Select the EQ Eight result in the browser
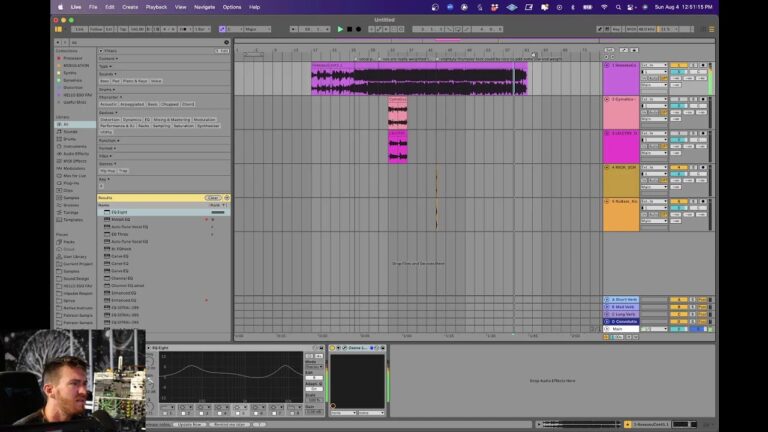This screenshot has height=432, width=768. [x=119, y=212]
